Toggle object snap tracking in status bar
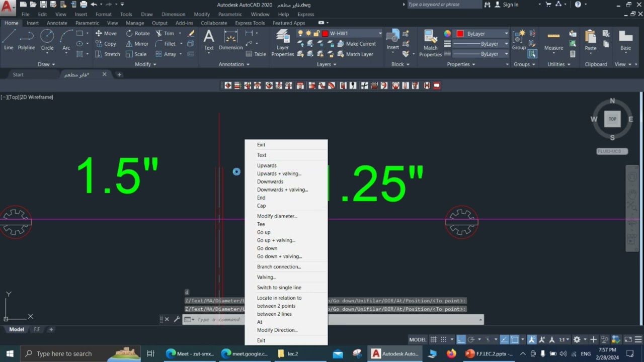The width and height of the screenshot is (644, 362). point(504,339)
